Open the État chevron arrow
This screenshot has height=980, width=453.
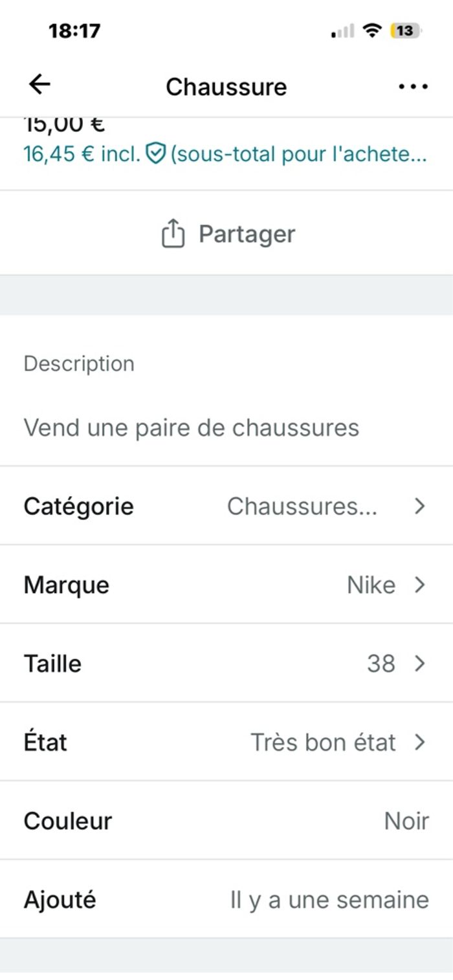pyautogui.click(x=419, y=742)
